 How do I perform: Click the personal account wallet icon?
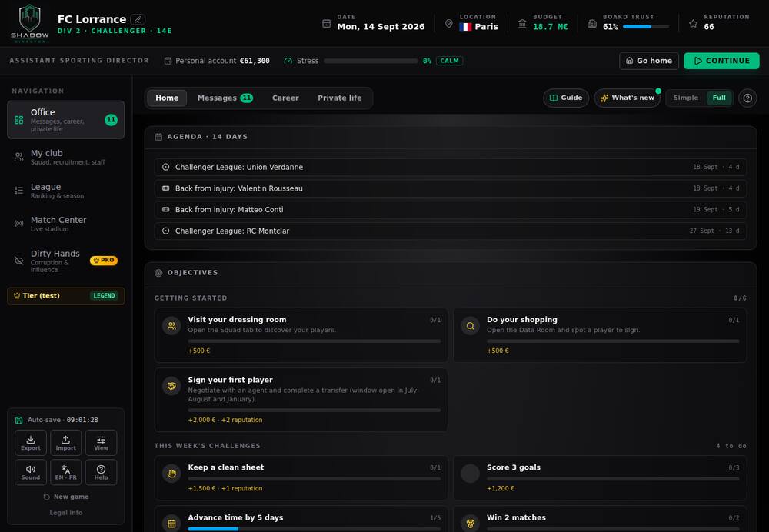coord(168,61)
